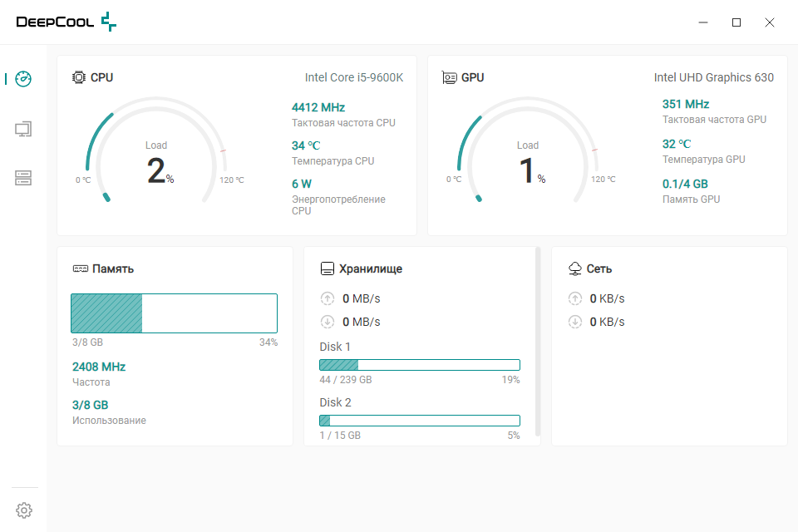The height and width of the screenshot is (532, 798).
Task: Click the Disk 1 label
Action: point(335,347)
